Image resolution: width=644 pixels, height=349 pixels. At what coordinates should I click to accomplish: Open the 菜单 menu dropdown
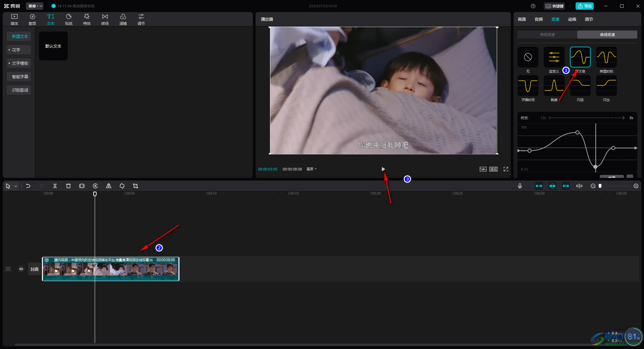pos(35,6)
